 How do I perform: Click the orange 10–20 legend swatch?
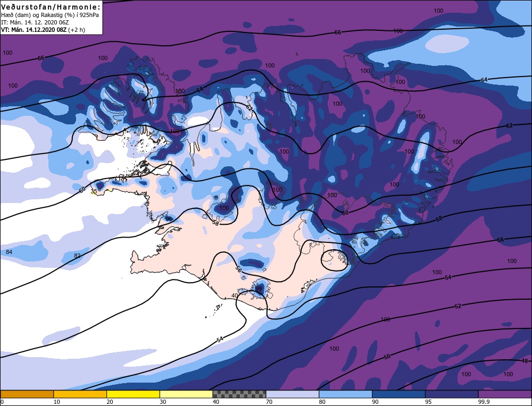pos(80,394)
